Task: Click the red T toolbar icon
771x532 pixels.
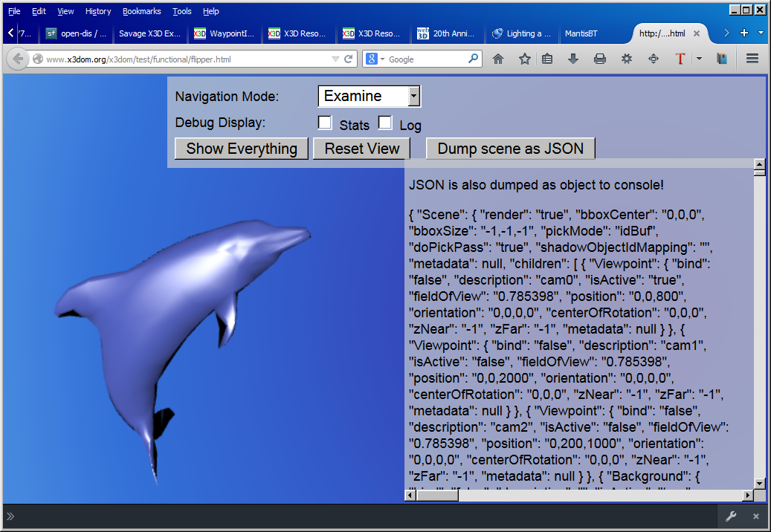Action: pos(680,59)
